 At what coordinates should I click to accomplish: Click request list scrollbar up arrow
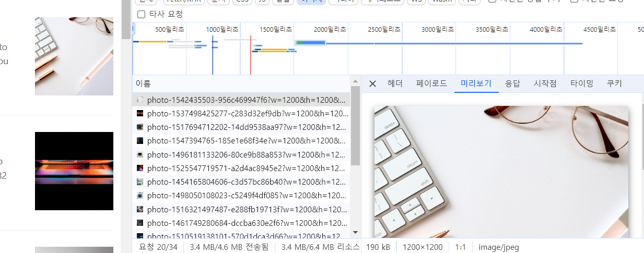(355, 81)
